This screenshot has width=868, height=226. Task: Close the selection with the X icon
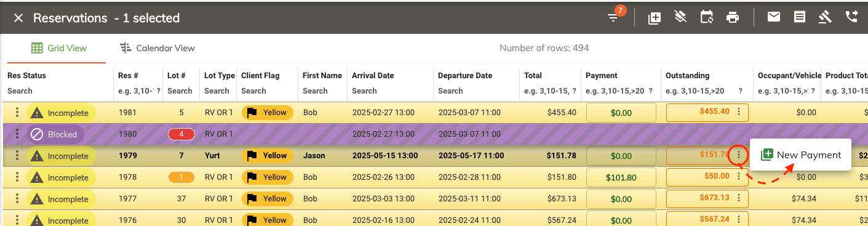coord(18,18)
